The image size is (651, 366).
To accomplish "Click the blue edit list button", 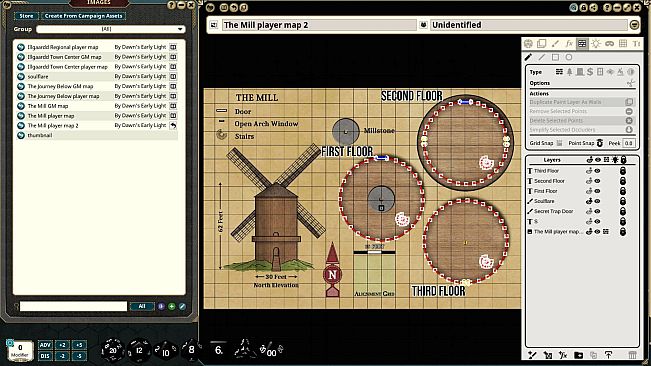I will tap(182, 306).
